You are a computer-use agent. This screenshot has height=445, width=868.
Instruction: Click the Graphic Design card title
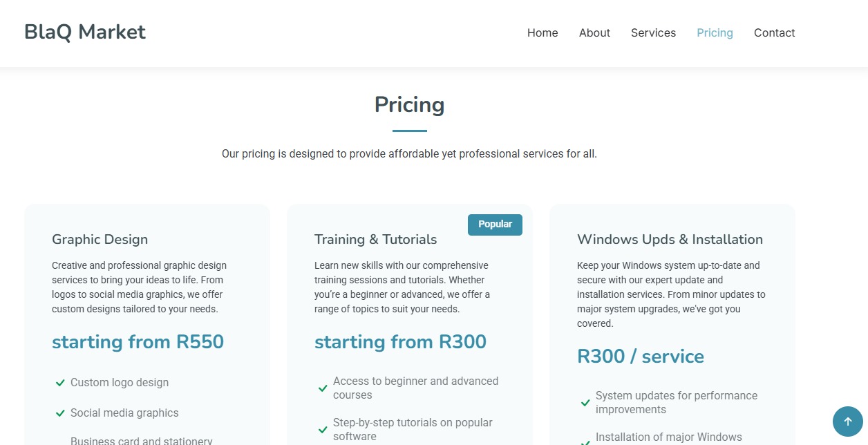coord(100,240)
